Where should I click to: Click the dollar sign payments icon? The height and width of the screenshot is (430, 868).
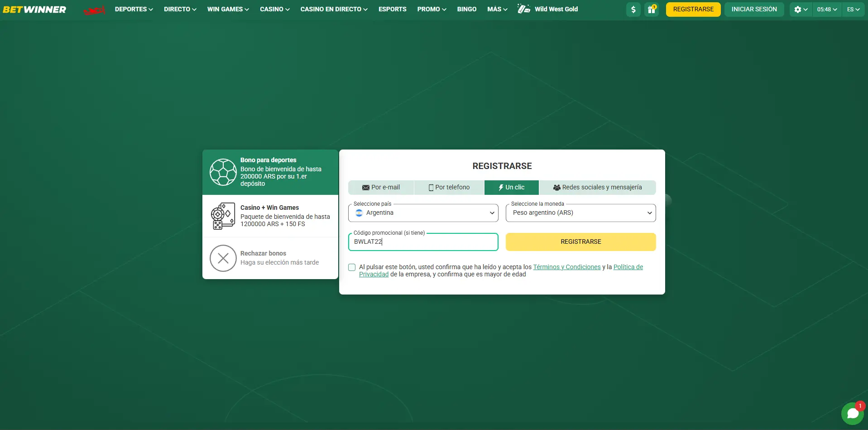633,10
